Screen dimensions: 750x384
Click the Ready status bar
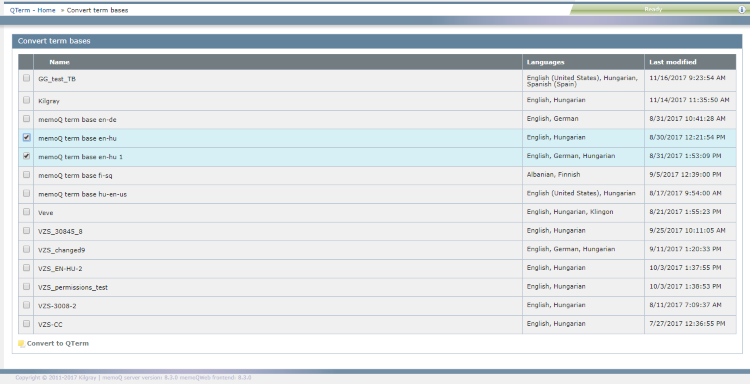pyautogui.click(x=653, y=10)
